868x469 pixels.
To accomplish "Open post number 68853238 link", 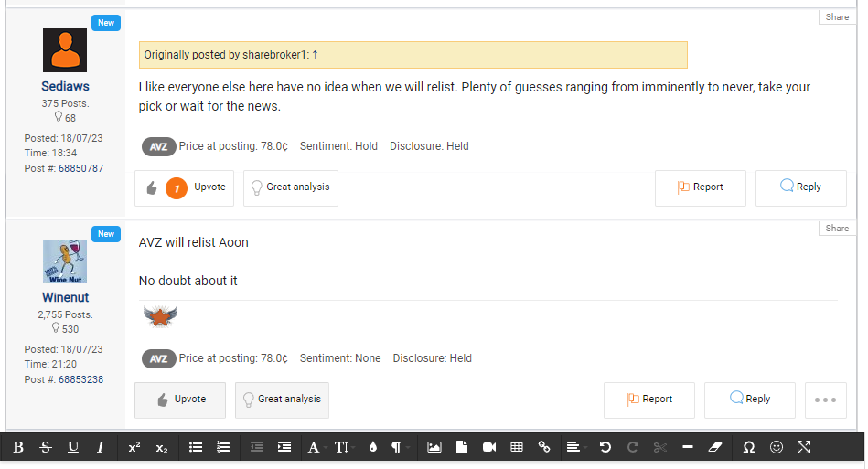I will [80, 379].
